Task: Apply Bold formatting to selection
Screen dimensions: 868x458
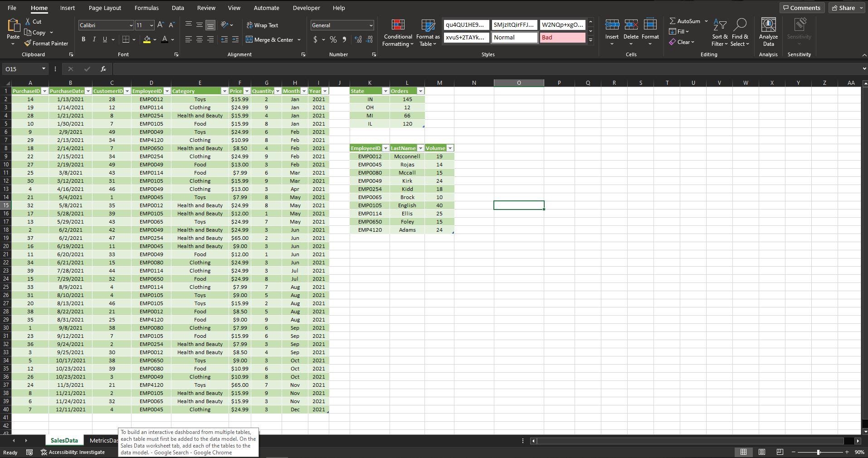Action: pyautogui.click(x=83, y=39)
